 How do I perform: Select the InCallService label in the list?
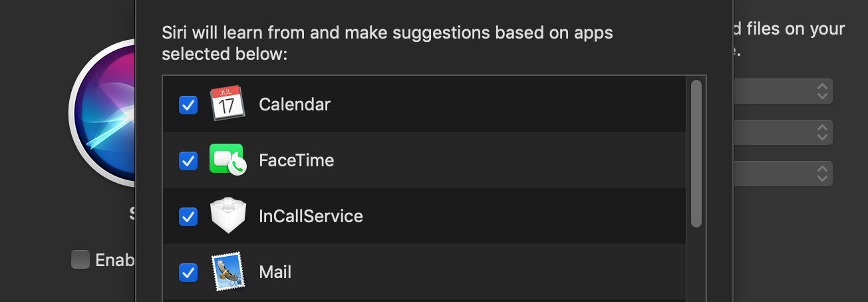click(x=311, y=216)
